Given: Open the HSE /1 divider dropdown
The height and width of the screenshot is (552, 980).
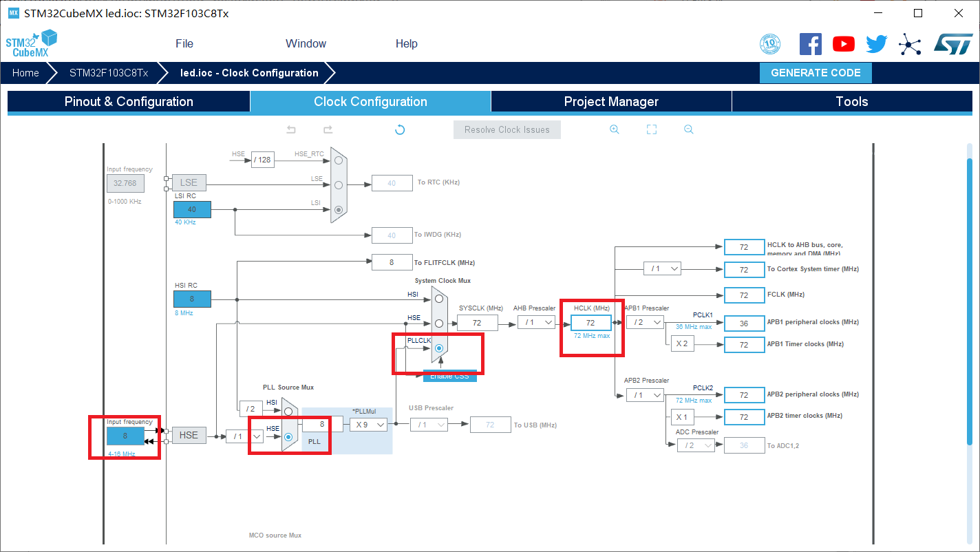Looking at the screenshot, I should (245, 436).
